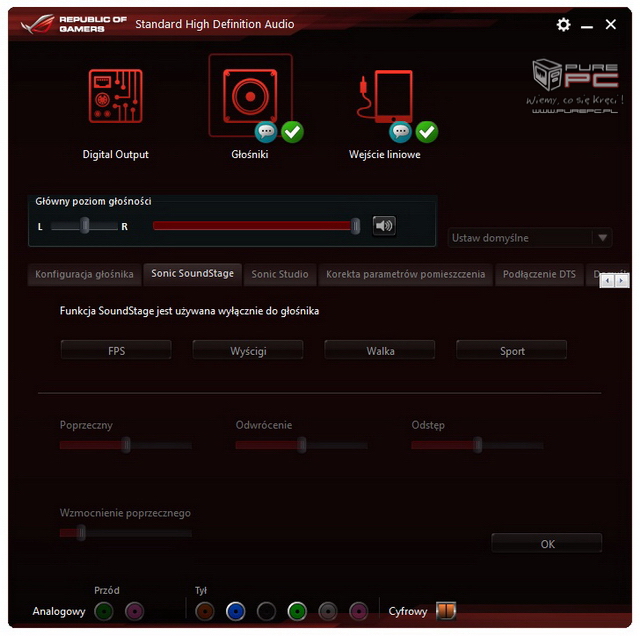Expand the Ustaw domyślne dropdown

point(601,238)
